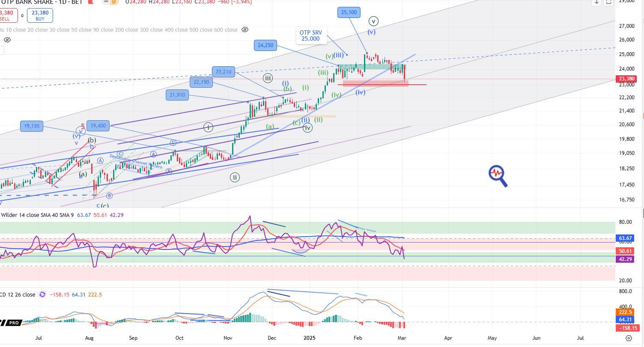The height and width of the screenshot is (347, 644).
Task: Click the 27,000 level on price scale
Action: [627, 26]
